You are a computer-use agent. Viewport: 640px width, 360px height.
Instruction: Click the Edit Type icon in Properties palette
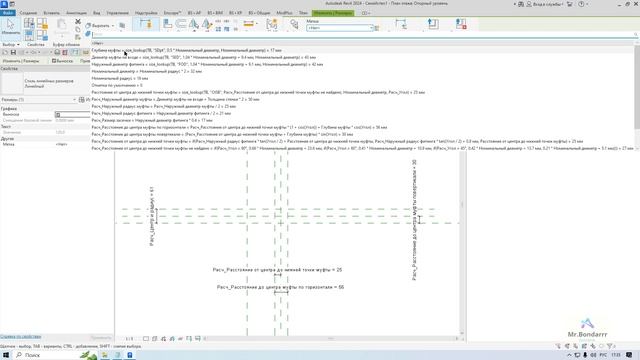pos(82,100)
